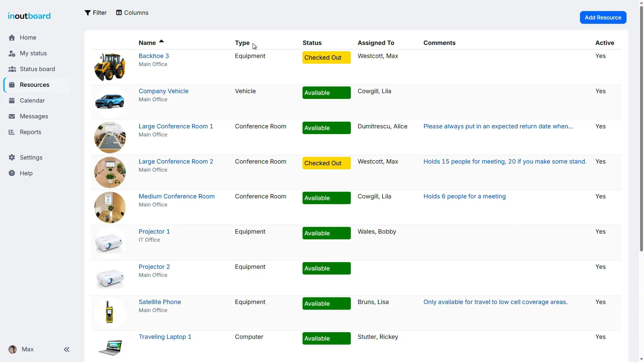644x362 pixels.
Task: Go to the Calendar page
Action: click(32, 101)
